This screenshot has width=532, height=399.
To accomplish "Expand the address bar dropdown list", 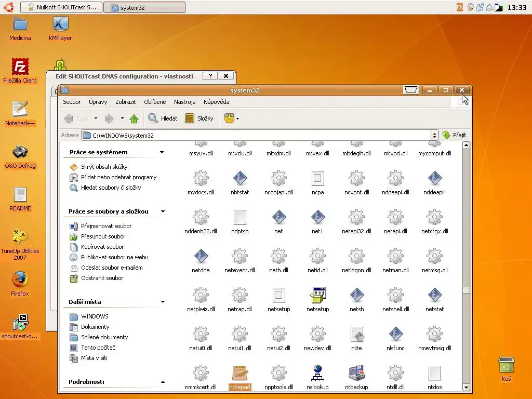I will tap(434, 136).
